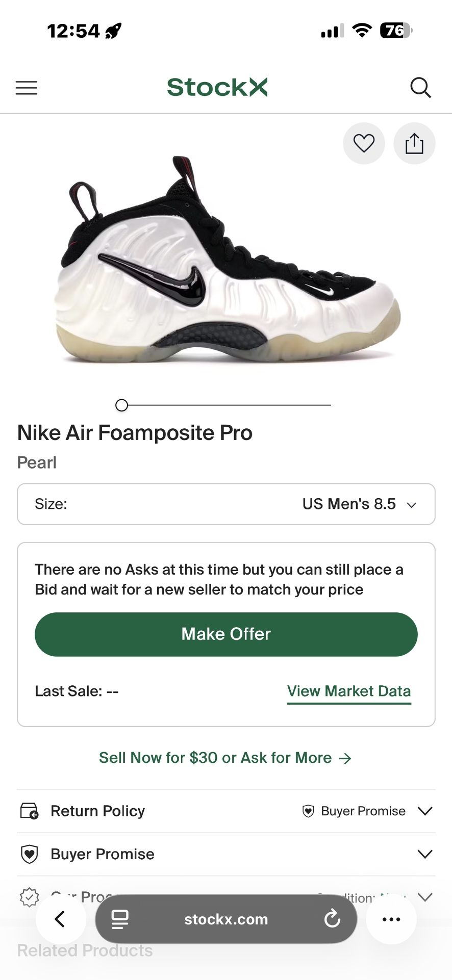Tap the stockx.com address bar
The height and width of the screenshot is (980, 452).
(226, 919)
